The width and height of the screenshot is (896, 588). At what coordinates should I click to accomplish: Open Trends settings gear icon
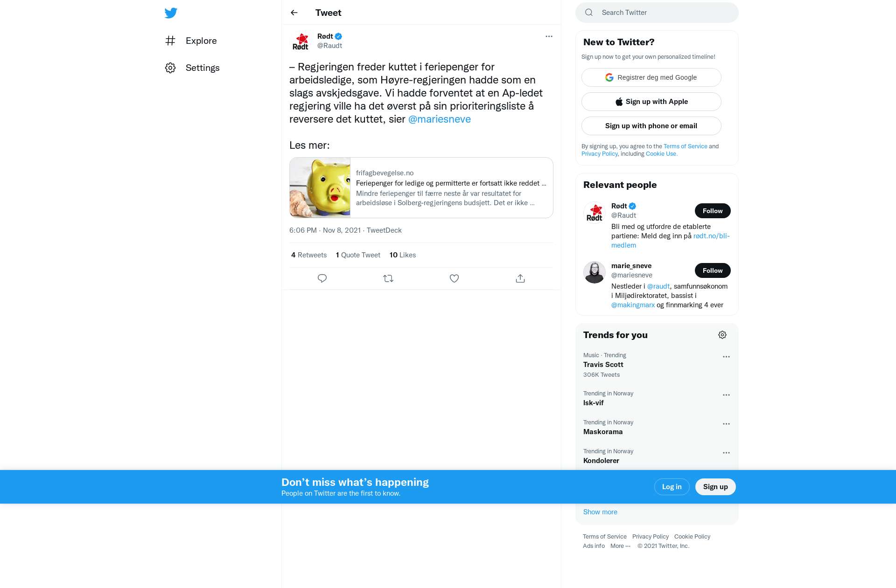coord(722,335)
